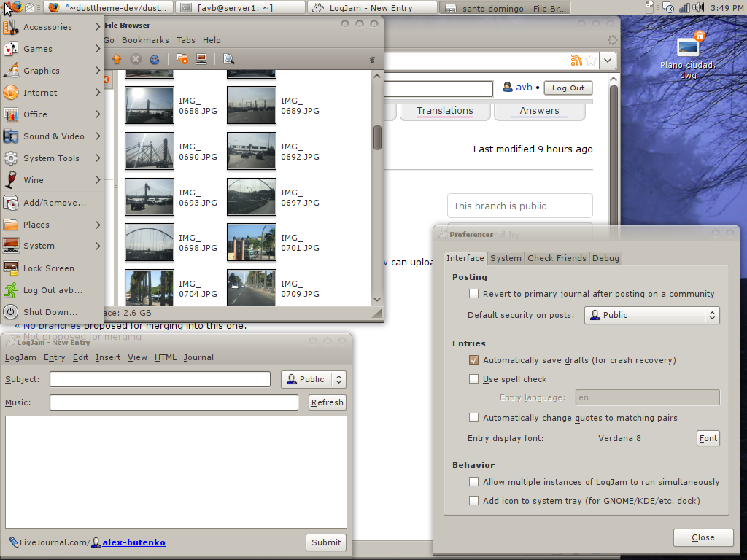The height and width of the screenshot is (560, 747).
Task: Click the Refresh button next to Music
Action: pos(327,402)
